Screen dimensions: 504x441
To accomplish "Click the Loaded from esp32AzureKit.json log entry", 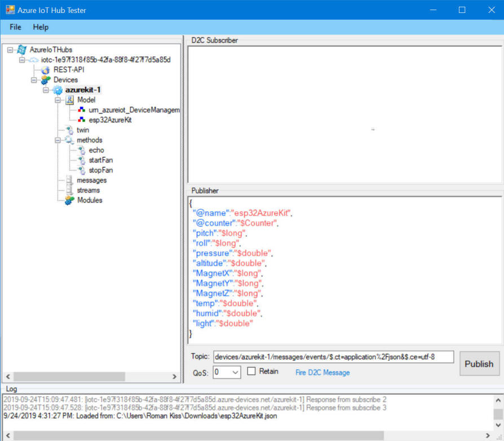I will click(140, 416).
